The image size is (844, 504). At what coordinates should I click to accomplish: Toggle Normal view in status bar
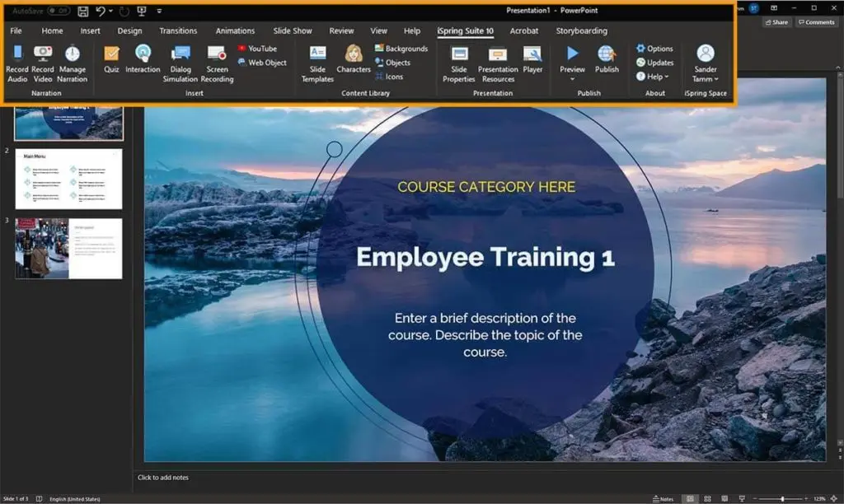690,498
